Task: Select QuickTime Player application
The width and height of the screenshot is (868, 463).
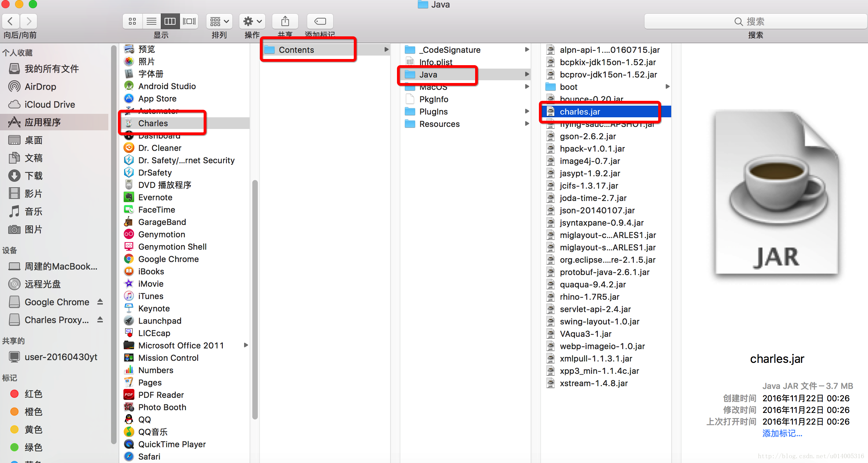Action: pyautogui.click(x=185, y=444)
